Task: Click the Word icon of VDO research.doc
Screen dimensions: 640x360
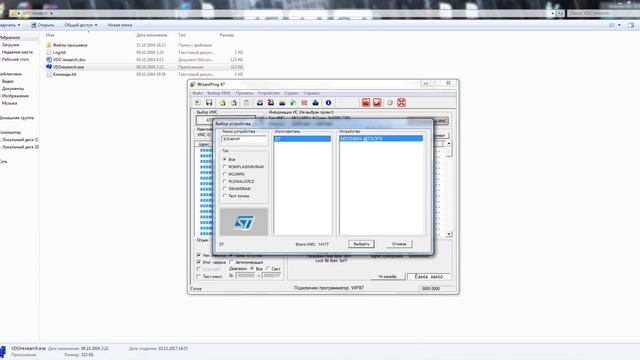Action: pos(49,60)
